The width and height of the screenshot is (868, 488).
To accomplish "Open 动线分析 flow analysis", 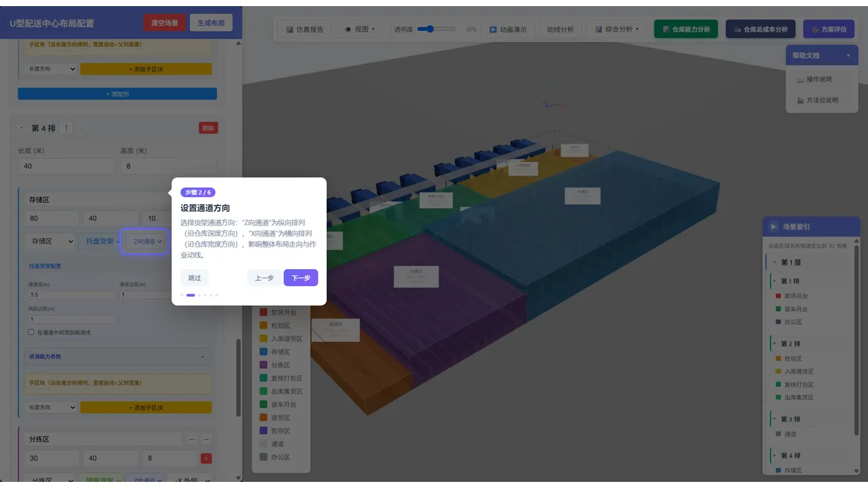I will coord(560,29).
